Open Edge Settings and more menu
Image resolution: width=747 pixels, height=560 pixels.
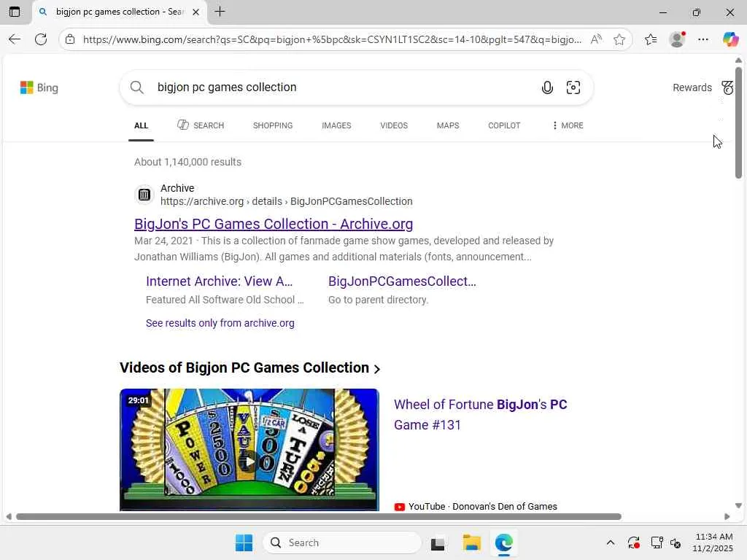(x=703, y=39)
